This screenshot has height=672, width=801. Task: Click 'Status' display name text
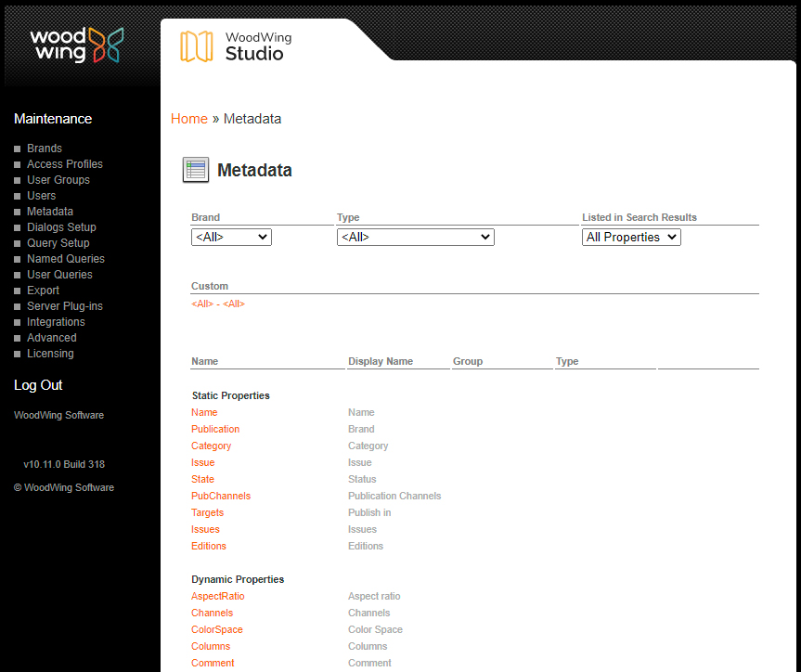362,479
